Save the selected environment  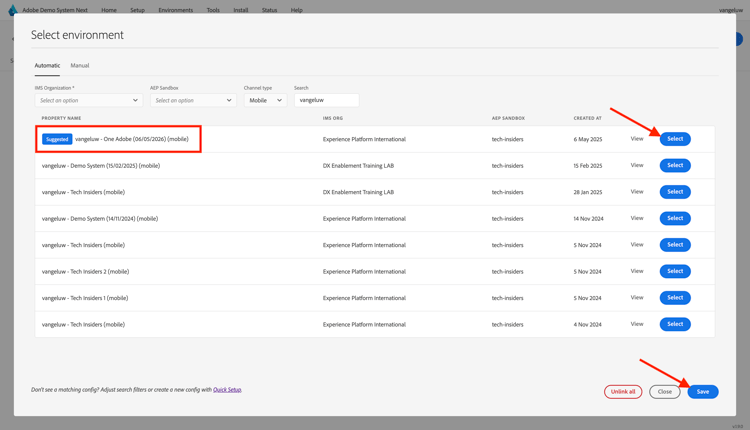click(x=703, y=392)
